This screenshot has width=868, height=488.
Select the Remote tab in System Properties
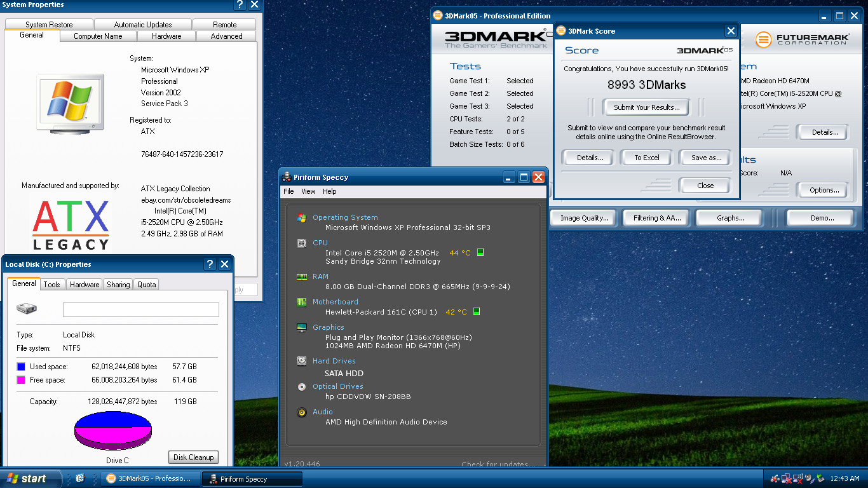225,25
